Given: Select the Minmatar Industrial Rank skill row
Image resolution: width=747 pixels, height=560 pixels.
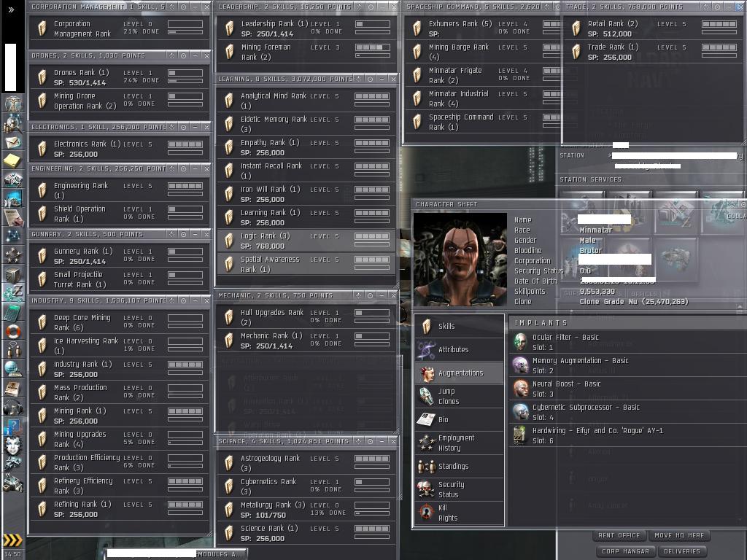Looking at the screenshot, I should click(483, 98).
